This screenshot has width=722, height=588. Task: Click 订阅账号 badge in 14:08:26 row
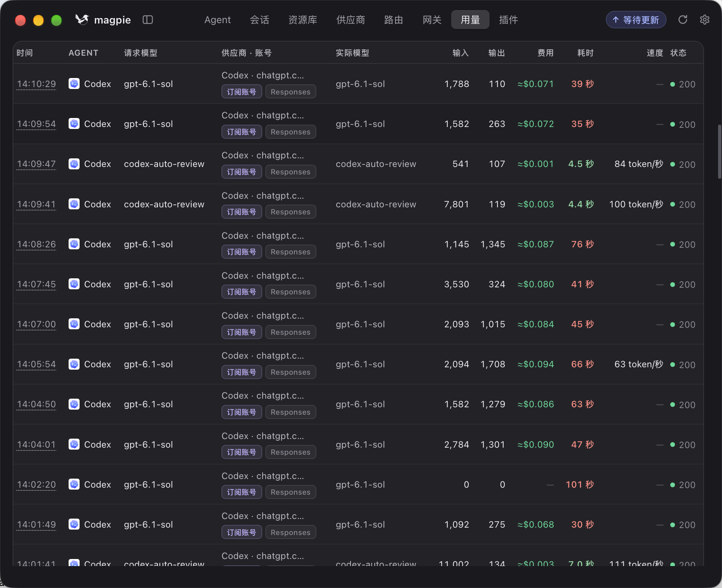[241, 252]
